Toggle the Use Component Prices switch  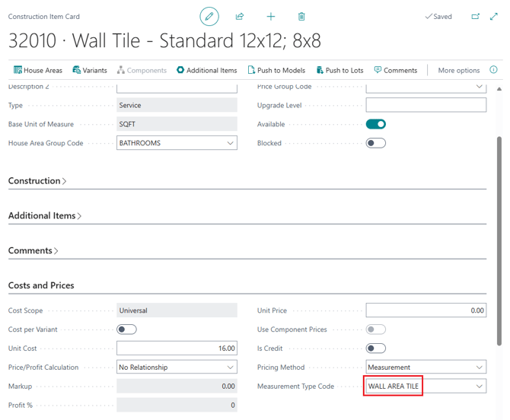coord(376,329)
